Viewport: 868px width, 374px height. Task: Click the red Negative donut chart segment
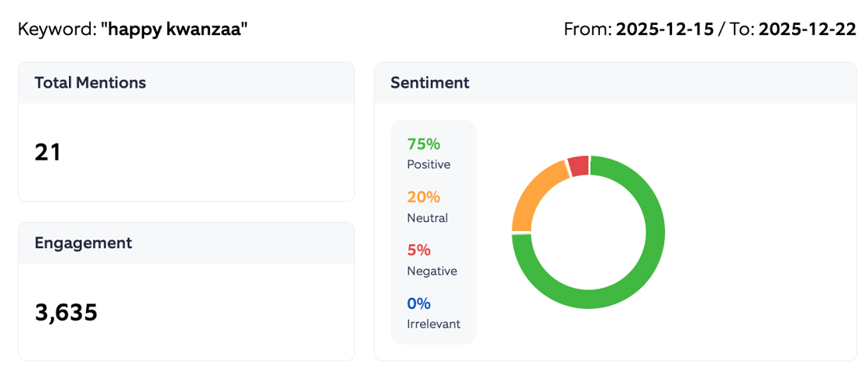tap(578, 166)
